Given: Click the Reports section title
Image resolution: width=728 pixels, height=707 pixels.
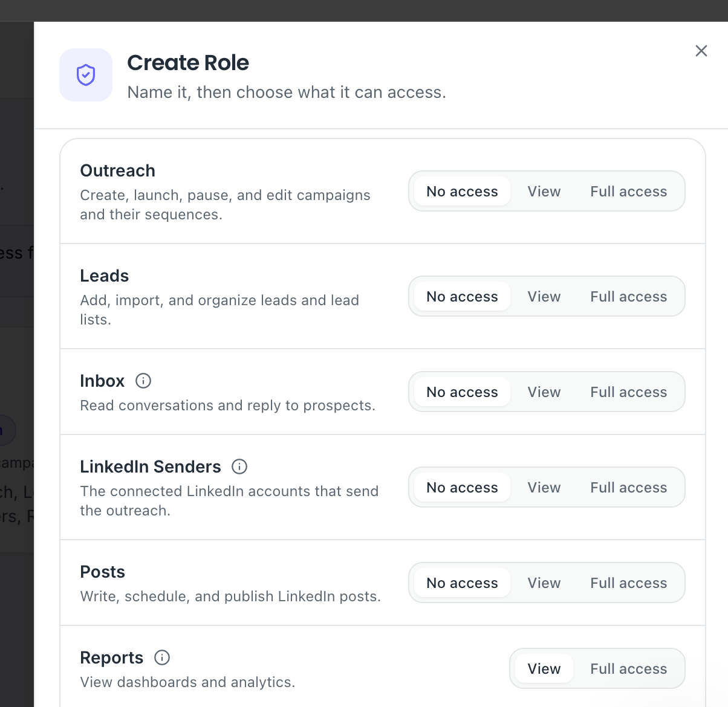Looking at the screenshot, I should [112, 658].
